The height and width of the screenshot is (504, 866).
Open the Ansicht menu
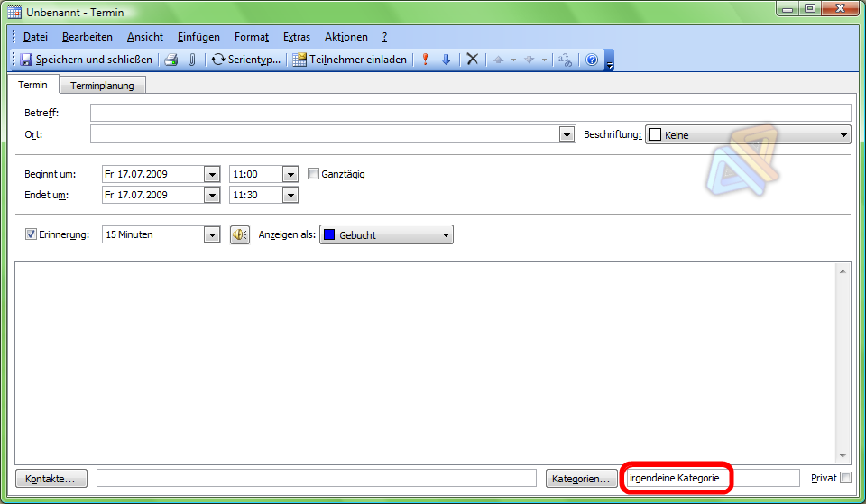(145, 37)
